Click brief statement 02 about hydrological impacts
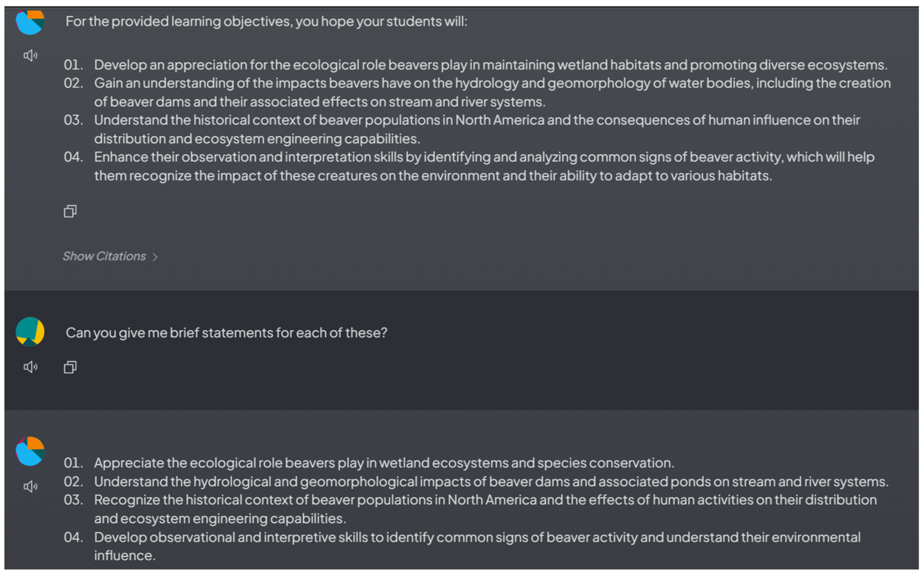The width and height of the screenshot is (924, 575). [491, 482]
